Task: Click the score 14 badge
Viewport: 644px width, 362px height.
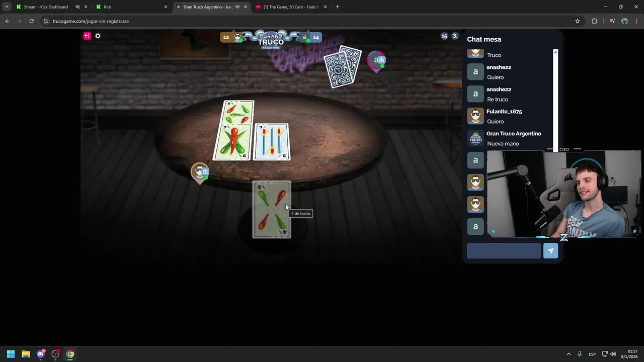Action: (315, 37)
